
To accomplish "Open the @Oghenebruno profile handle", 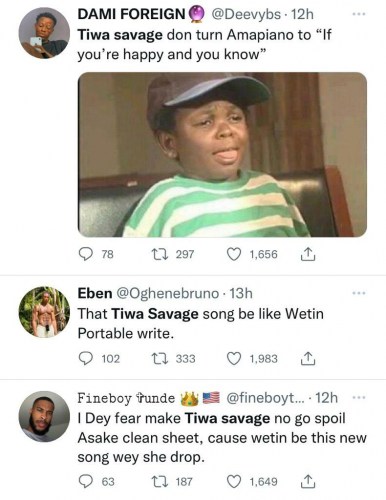I will pos(167,293).
